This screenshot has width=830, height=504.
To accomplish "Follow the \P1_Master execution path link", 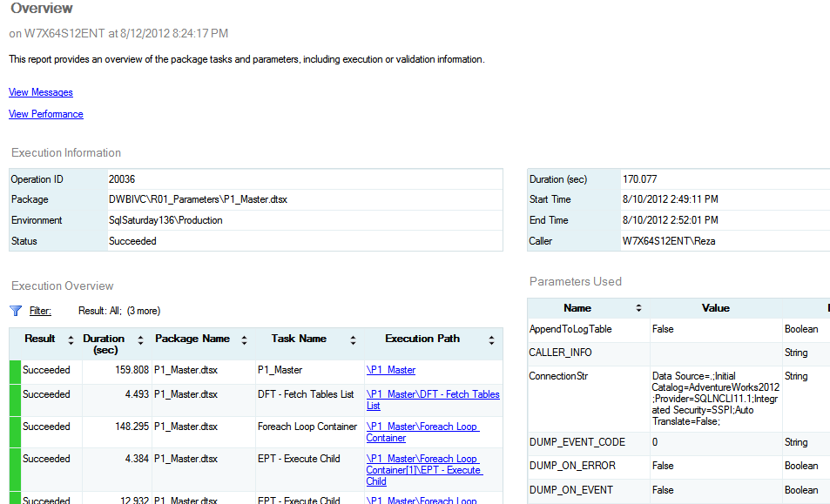I will (389, 370).
